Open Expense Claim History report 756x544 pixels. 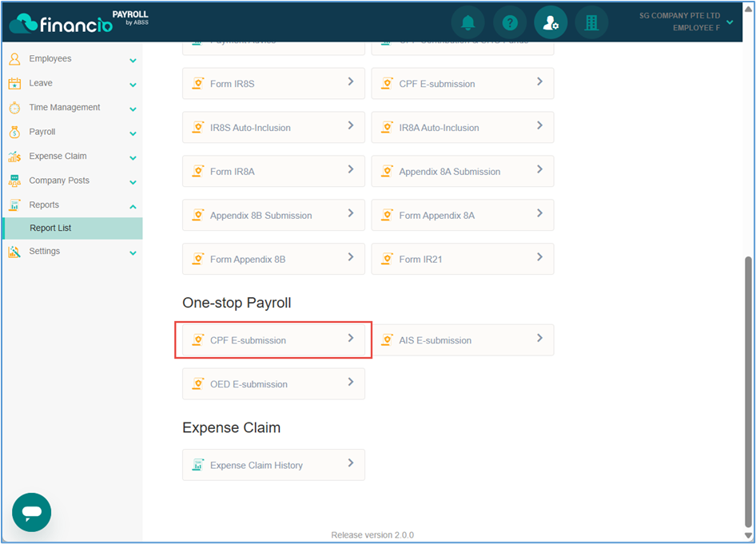[x=273, y=465]
